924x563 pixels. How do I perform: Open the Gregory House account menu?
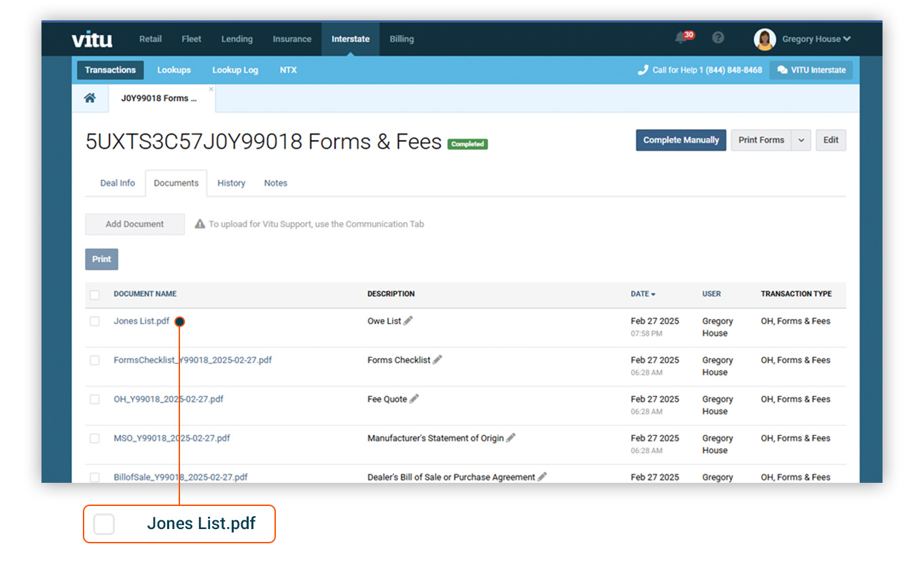(x=815, y=38)
